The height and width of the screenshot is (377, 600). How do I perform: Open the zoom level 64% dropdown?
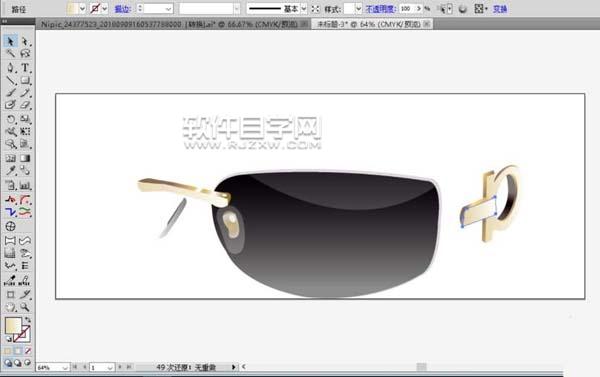coord(65,367)
